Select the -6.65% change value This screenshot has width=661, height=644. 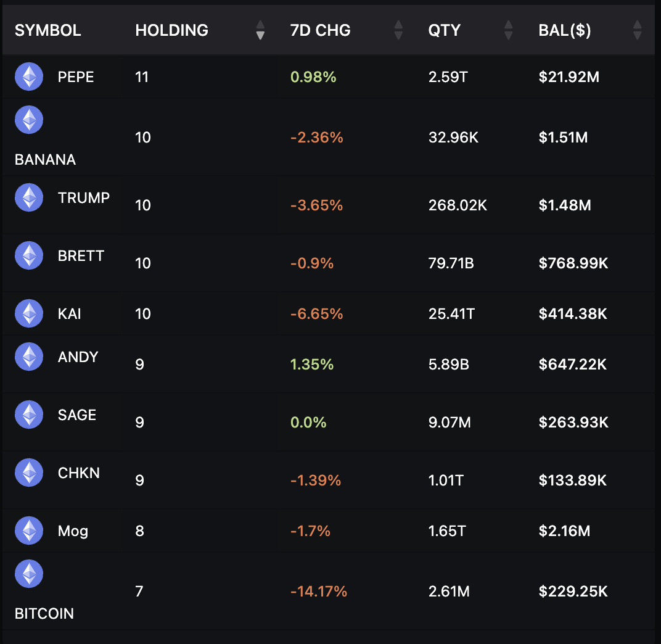[x=316, y=314]
